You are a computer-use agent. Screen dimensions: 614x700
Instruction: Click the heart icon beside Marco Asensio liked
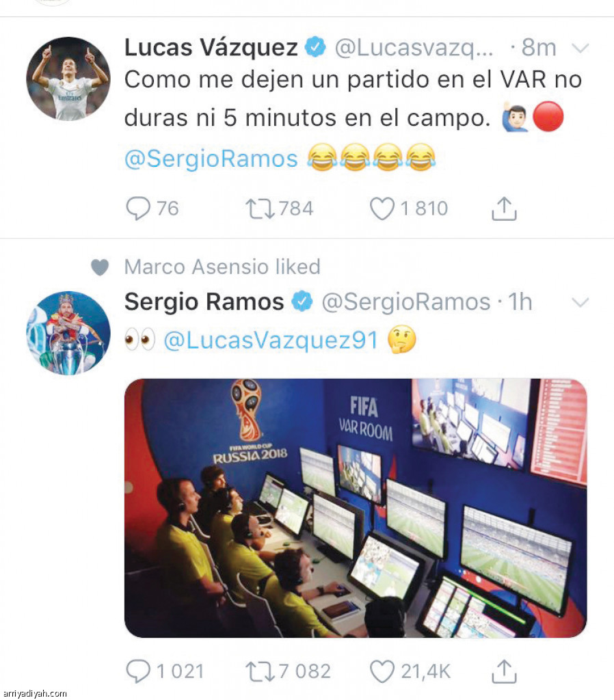[100, 267]
